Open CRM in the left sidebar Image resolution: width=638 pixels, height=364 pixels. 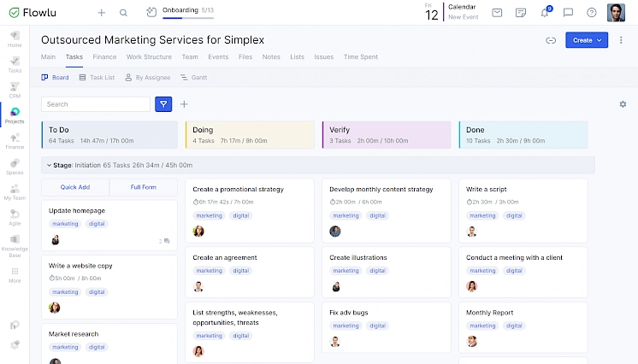coord(15,89)
